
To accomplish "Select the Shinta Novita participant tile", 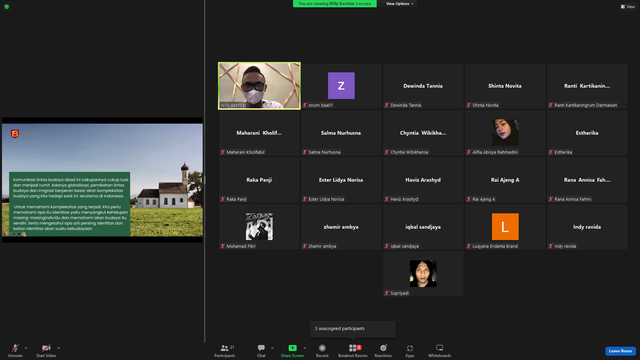I will click(505, 86).
